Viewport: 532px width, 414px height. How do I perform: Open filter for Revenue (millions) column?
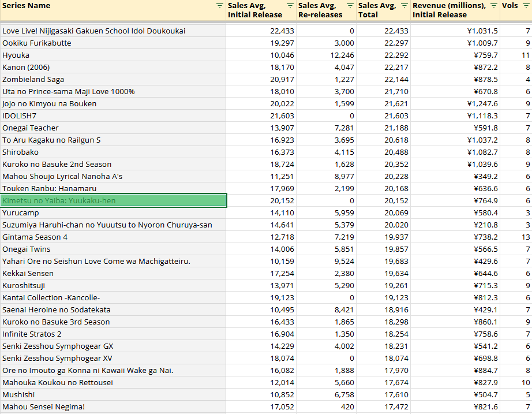(x=494, y=5)
